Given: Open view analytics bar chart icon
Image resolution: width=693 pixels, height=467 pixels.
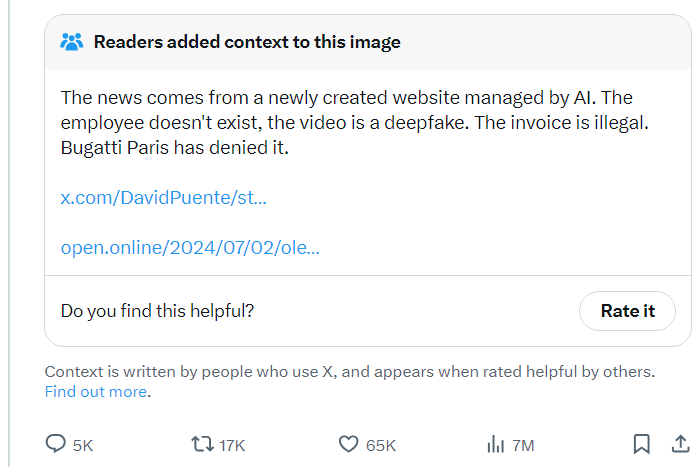Looking at the screenshot, I should pyautogui.click(x=495, y=444).
